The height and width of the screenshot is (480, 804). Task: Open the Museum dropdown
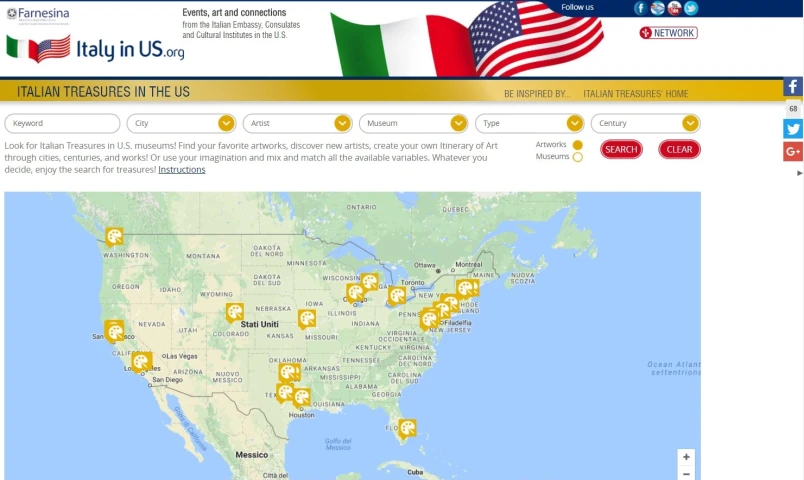point(413,123)
